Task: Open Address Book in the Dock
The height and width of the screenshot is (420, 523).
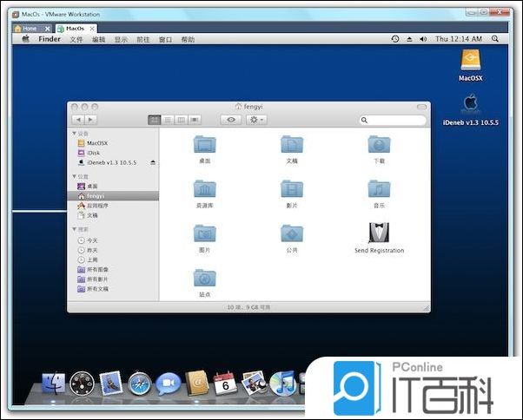Action: pyautogui.click(x=195, y=383)
